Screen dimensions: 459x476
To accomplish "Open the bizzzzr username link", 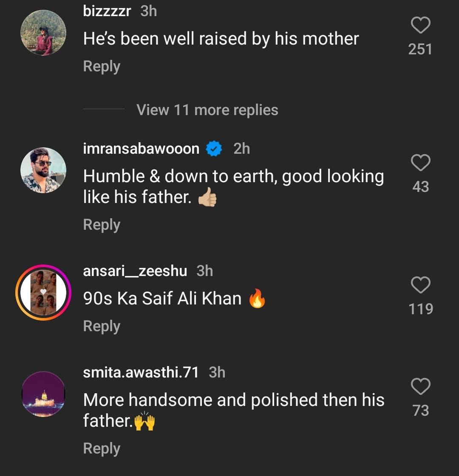I will point(107,11).
